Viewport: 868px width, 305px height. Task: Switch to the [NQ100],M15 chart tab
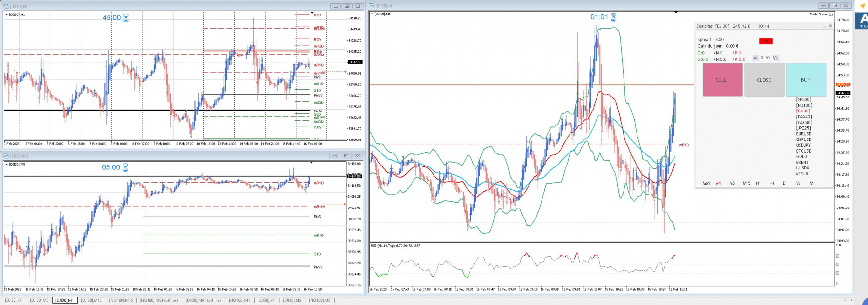121,300
